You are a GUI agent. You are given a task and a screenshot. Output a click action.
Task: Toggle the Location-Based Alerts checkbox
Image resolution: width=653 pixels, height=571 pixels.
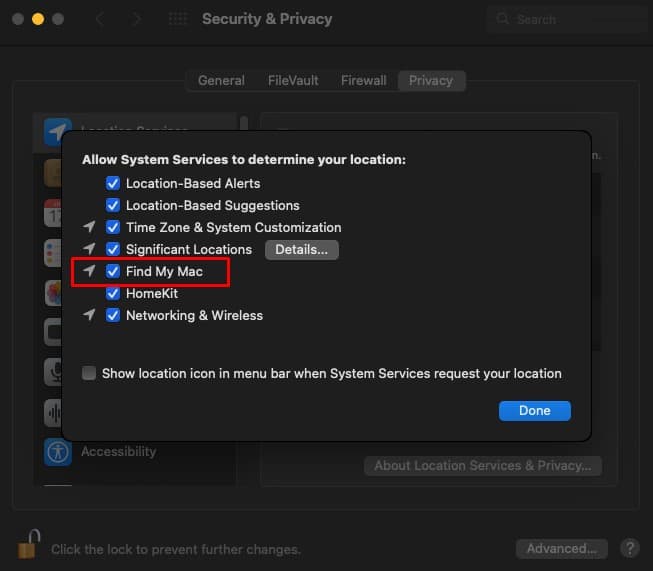click(x=113, y=183)
